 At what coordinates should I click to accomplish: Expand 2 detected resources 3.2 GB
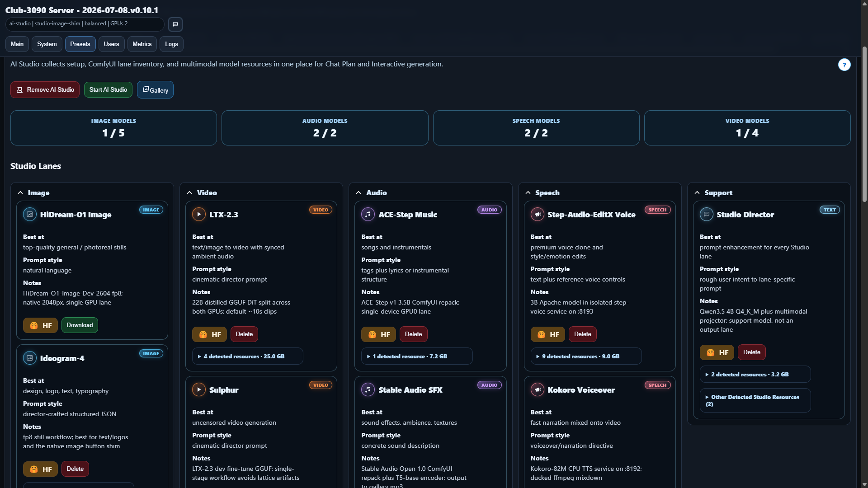point(755,375)
